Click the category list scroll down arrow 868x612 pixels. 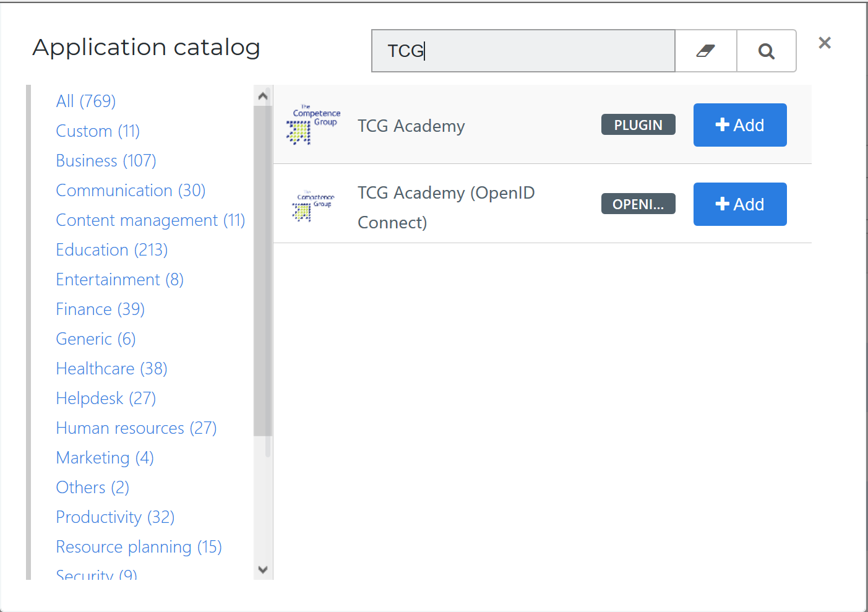263,570
